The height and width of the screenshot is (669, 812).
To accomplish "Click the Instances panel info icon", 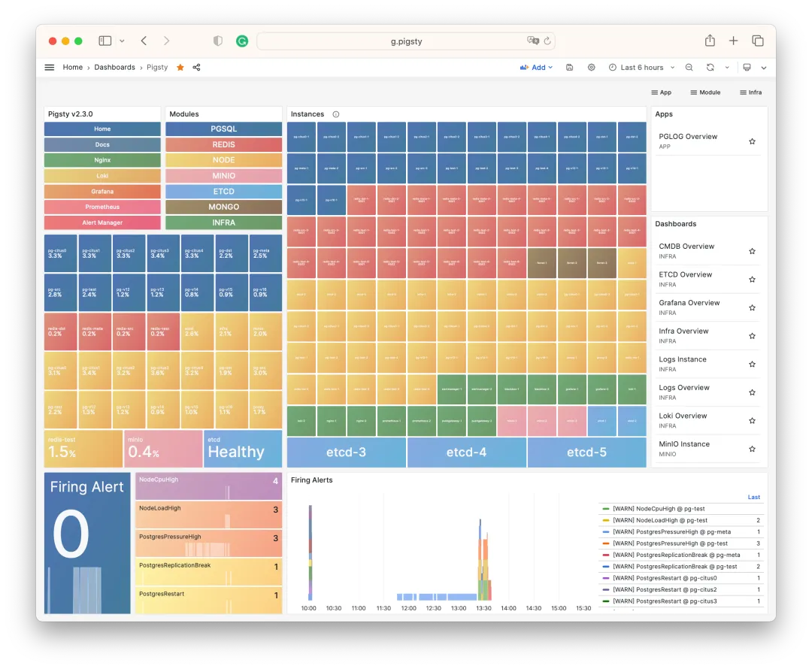I will click(x=336, y=114).
